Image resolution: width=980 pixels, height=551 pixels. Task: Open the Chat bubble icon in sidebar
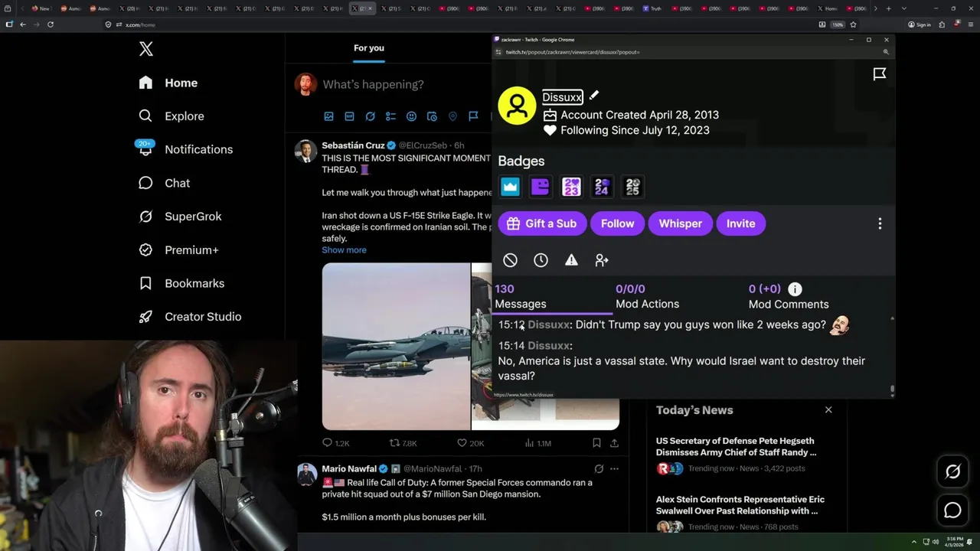pos(145,183)
